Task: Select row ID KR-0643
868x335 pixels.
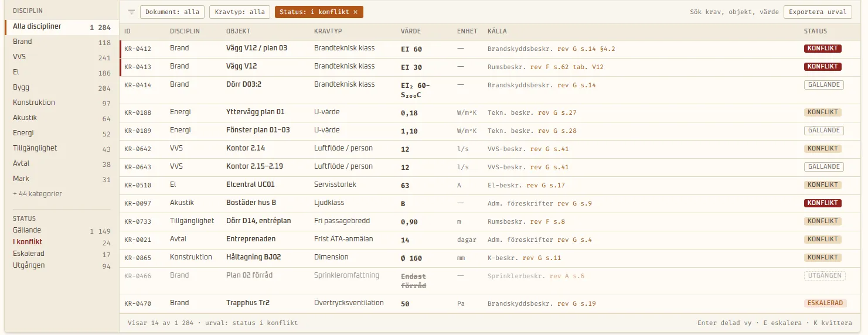Action: point(138,167)
